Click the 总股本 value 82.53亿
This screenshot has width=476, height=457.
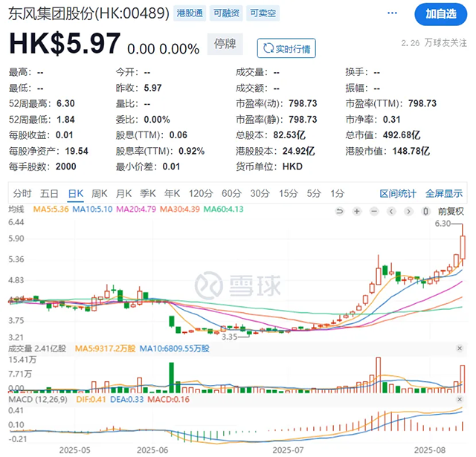[289, 135]
